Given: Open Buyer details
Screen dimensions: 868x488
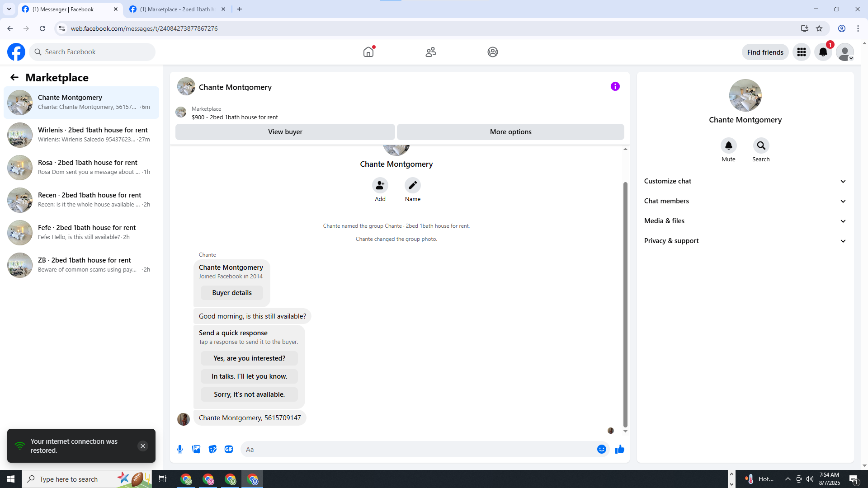Looking at the screenshot, I should point(232,293).
